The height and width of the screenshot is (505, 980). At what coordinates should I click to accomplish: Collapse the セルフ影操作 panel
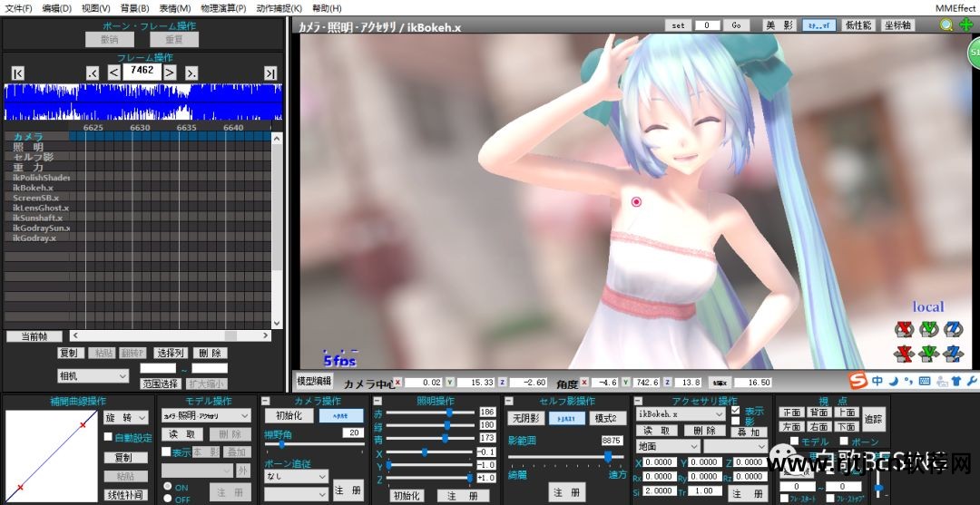click(x=509, y=401)
